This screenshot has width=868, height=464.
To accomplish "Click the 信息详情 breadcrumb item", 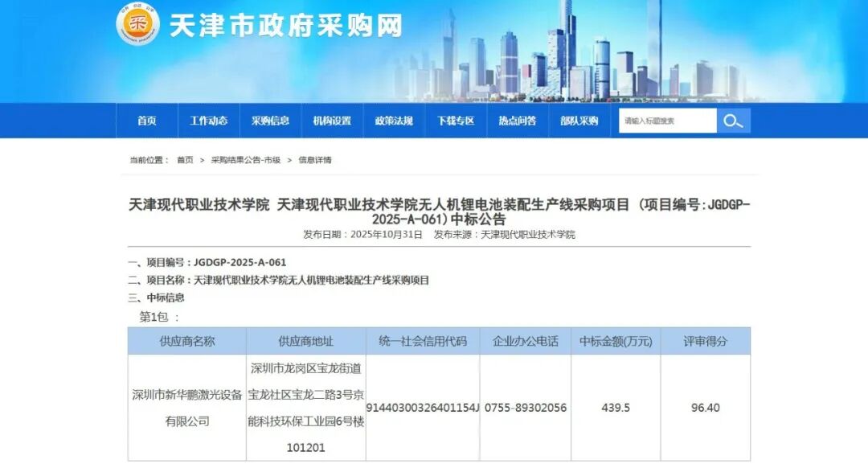I will [315, 160].
